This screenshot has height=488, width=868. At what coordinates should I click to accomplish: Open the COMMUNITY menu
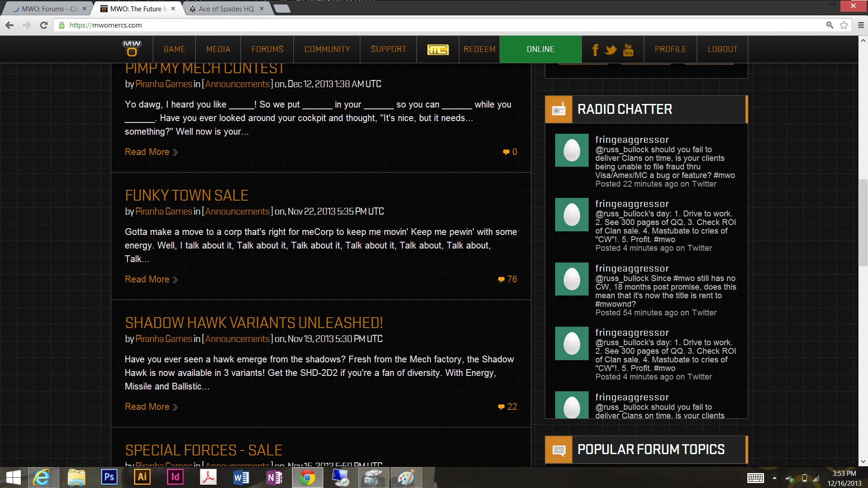(x=327, y=49)
